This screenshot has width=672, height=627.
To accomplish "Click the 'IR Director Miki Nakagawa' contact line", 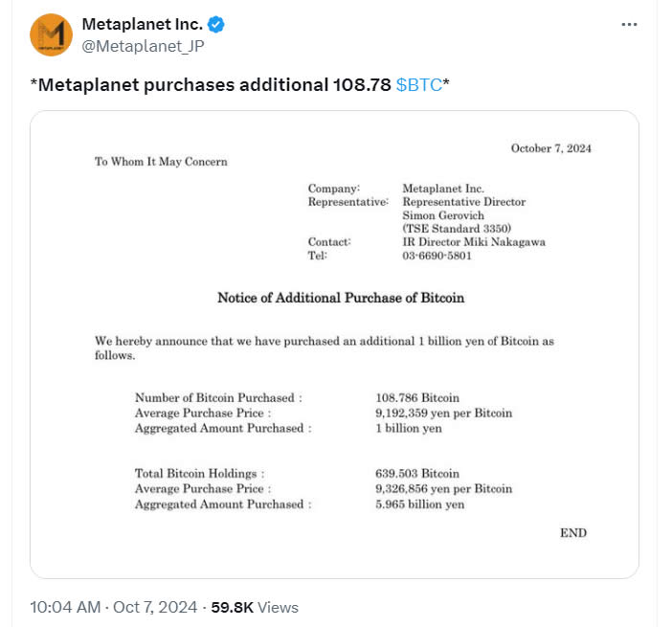I will [x=474, y=242].
